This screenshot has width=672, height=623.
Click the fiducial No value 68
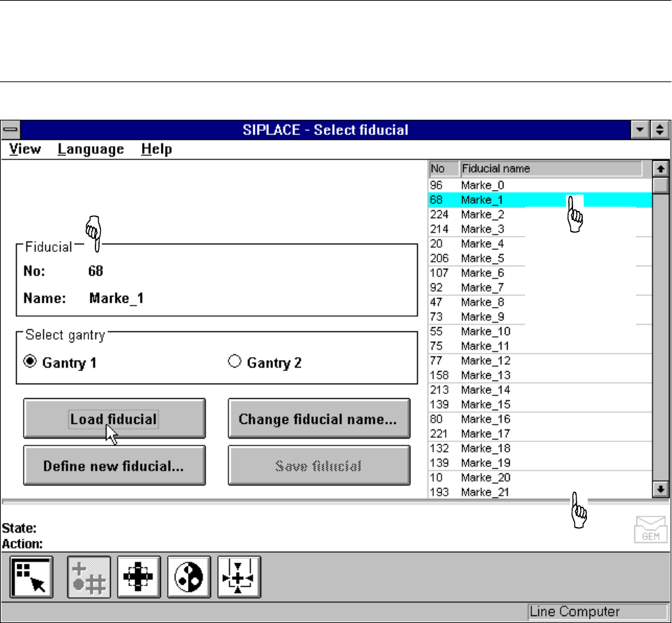[95, 271]
